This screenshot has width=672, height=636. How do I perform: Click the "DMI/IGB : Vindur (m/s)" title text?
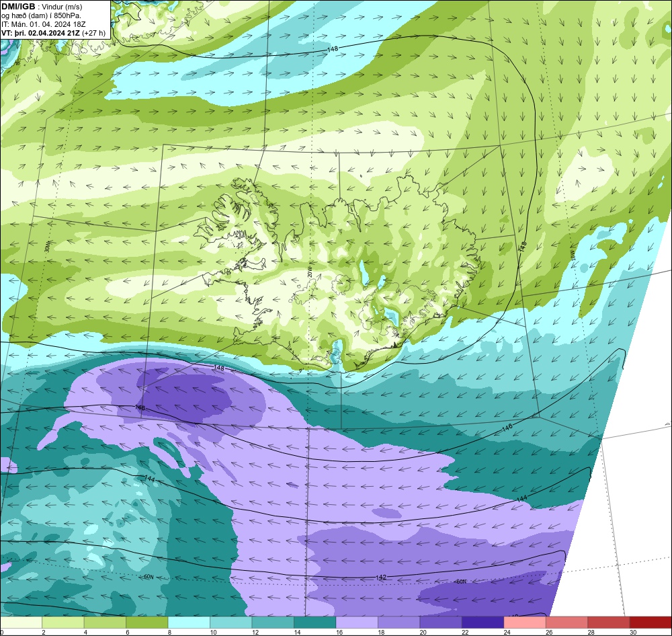[42, 7]
